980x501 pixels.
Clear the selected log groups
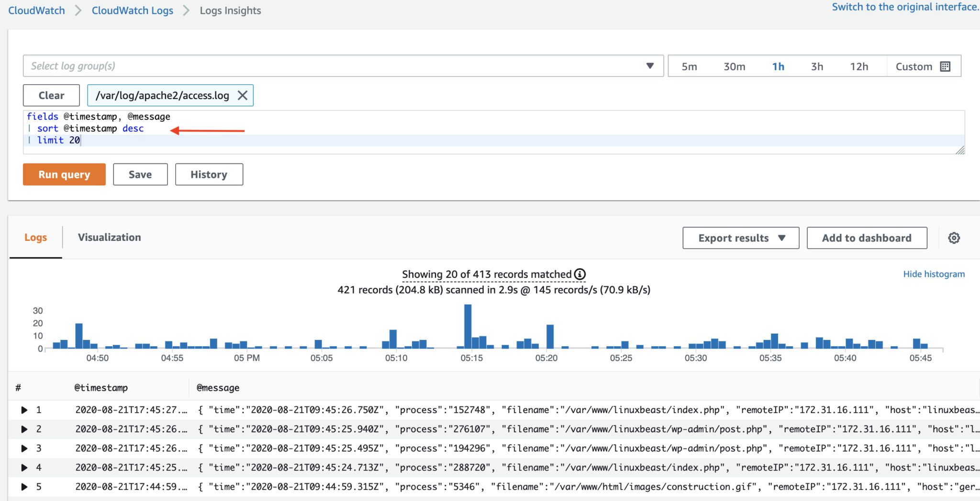point(51,96)
